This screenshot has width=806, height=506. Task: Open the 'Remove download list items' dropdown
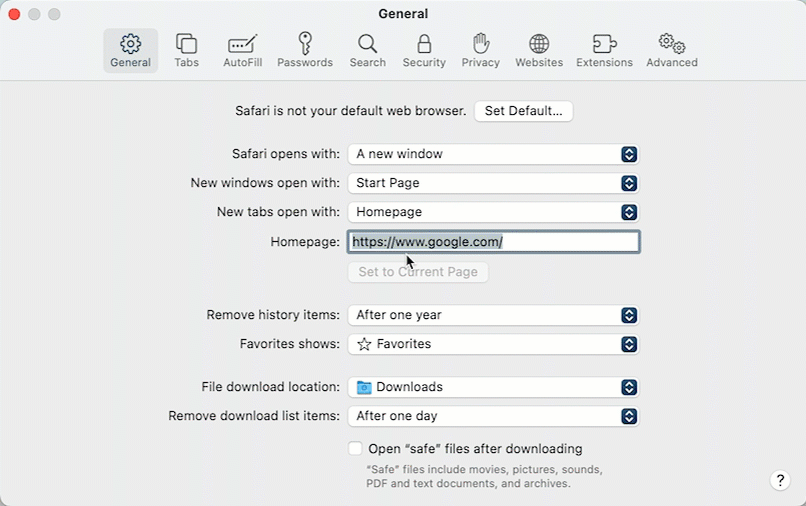pyautogui.click(x=493, y=416)
